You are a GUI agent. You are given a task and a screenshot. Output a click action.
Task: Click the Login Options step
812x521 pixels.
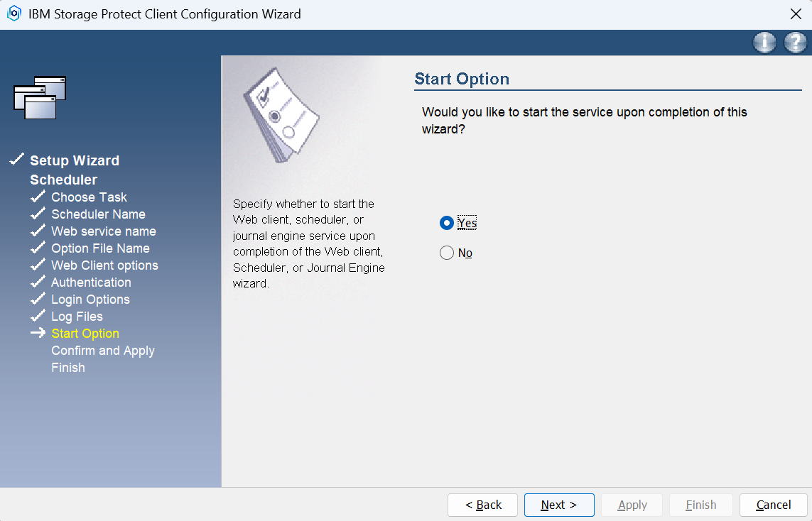coord(90,300)
